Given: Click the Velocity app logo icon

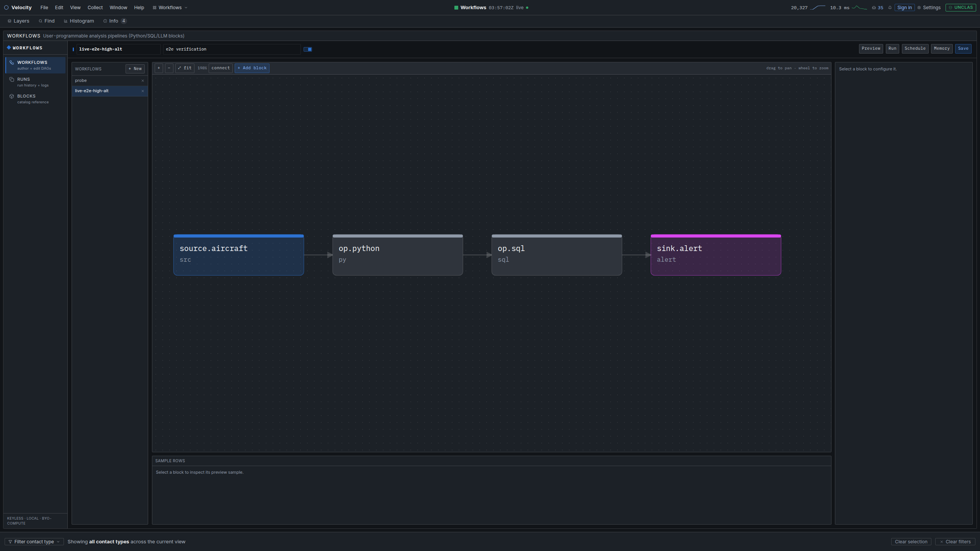Looking at the screenshot, I should click(6, 8).
